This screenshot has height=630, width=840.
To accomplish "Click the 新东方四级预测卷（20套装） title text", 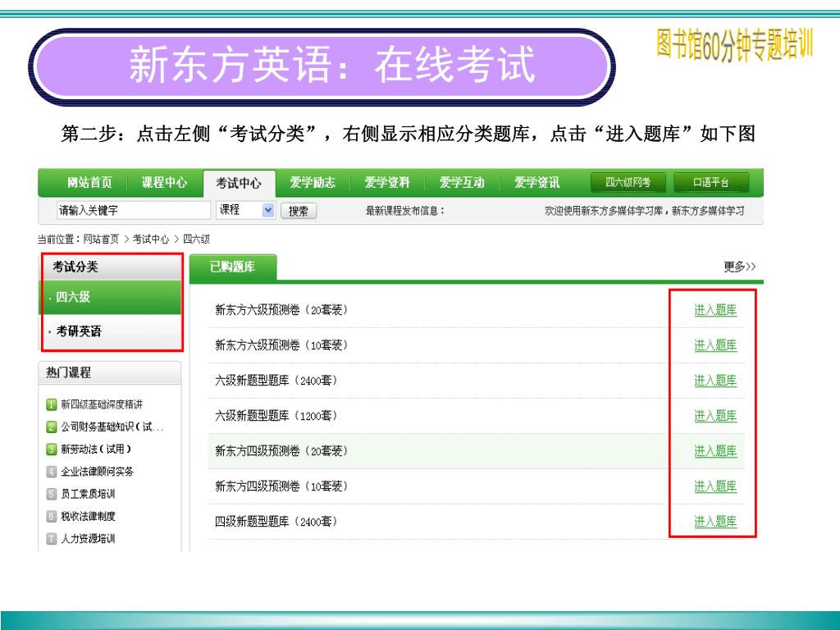I will click(282, 451).
